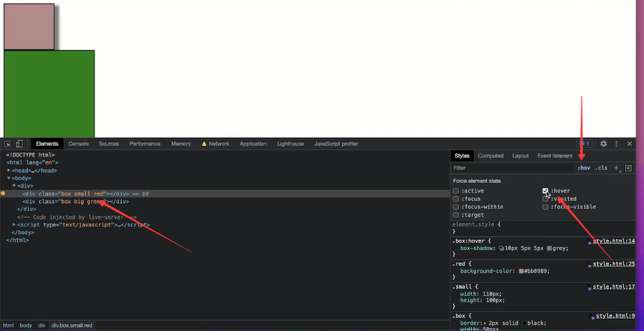Screen dimensions: 644x331
Task: Click the Network tab warning icon
Action: point(204,144)
